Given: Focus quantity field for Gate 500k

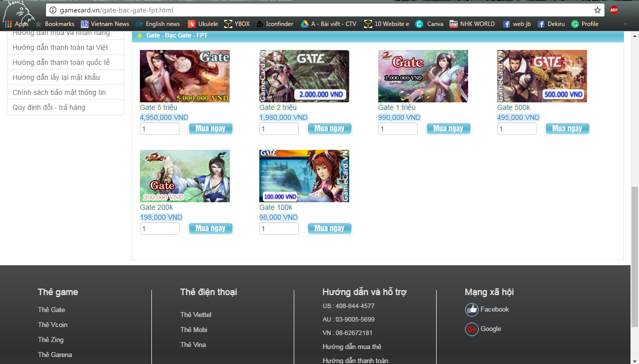Looking at the screenshot, I should tap(517, 129).
